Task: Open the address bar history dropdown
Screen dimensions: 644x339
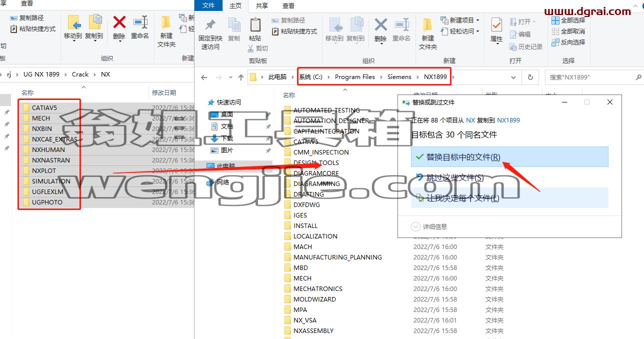Action: [513, 77]
